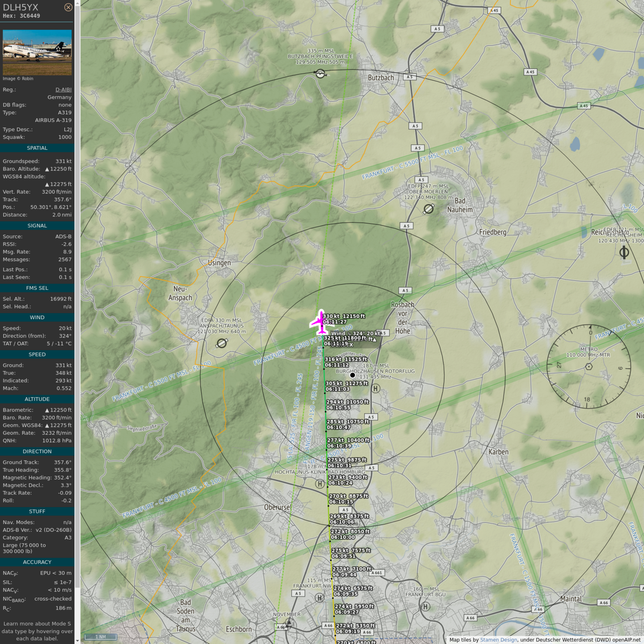This screenshot has height=644, width=644.
Task: Click the 1 NM map scale bar
Action: pyautogui.click(x=101, y=636)
